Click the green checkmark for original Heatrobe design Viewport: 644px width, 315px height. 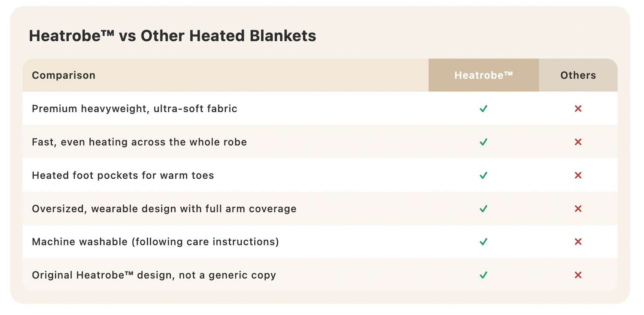(x=483, y=275)
